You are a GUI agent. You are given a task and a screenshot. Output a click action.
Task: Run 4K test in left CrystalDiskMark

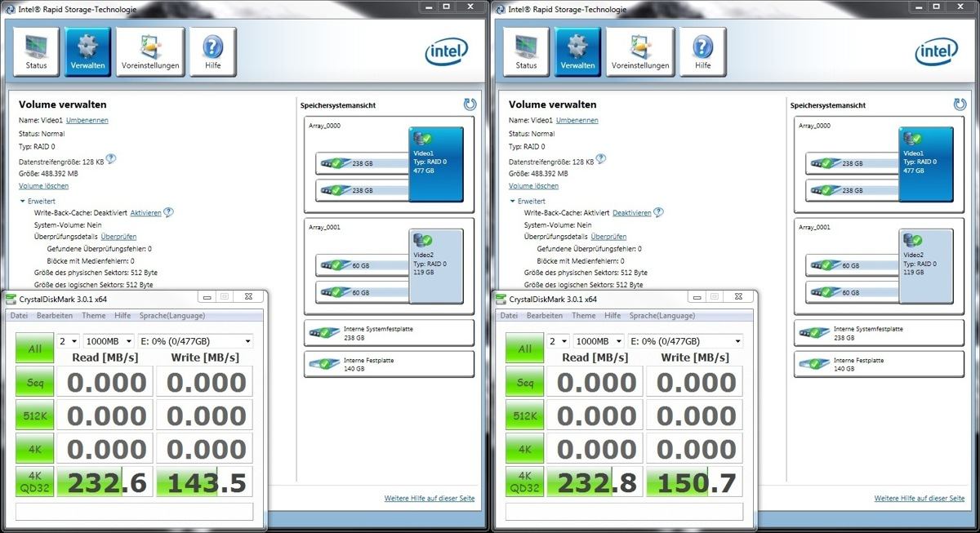pyautogui.click(x=35, y=449)
